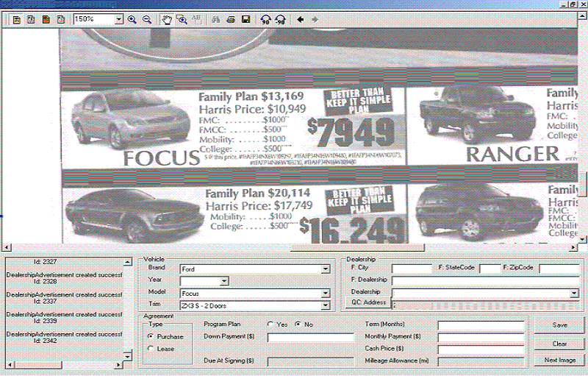Image resolution: width=588 pixels, height=376 pixels.
Task: Click the Due At Signing ($) field
Action: 310,362
